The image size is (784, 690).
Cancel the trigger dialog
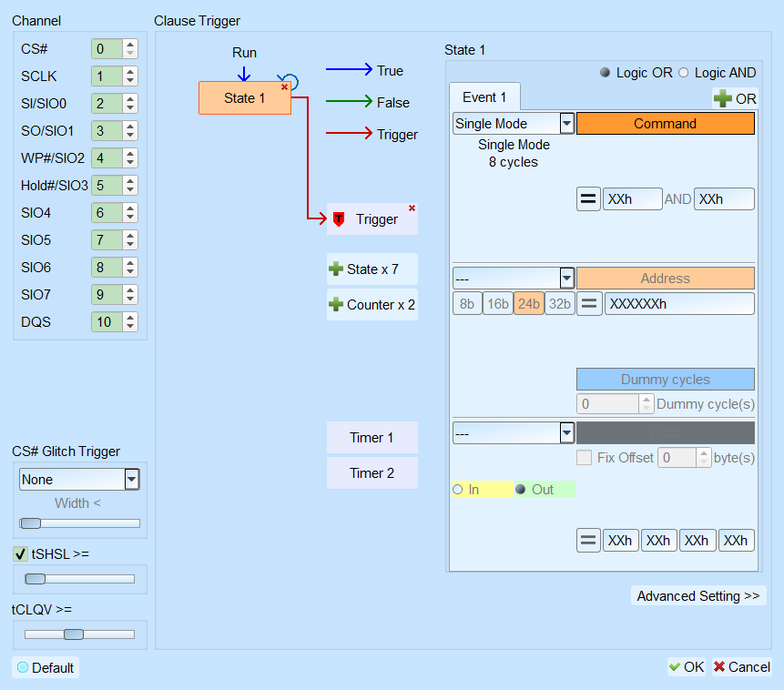[x=742, y=667]
